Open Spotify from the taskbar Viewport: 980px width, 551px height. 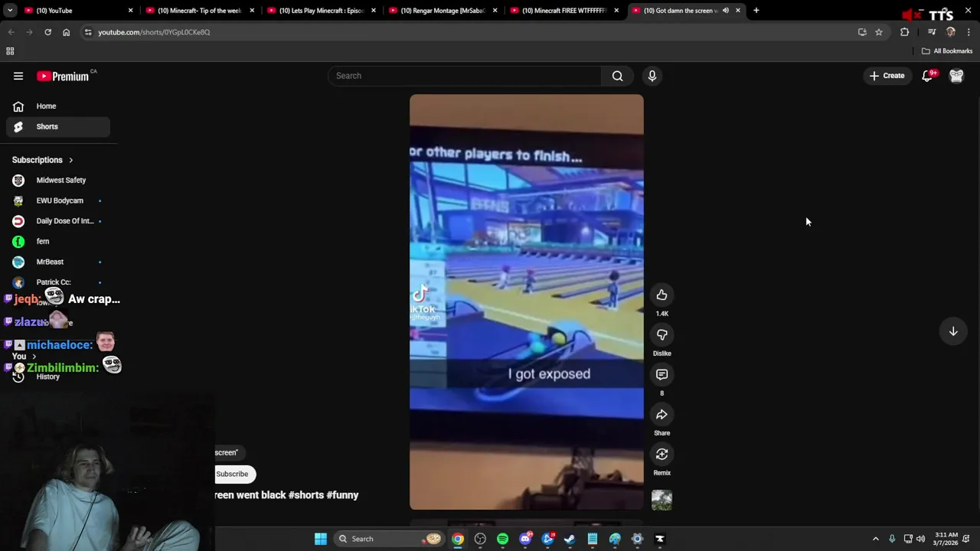502,539
